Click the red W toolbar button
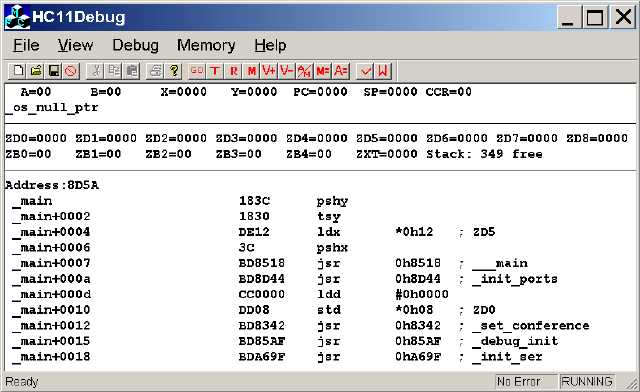640x392 pixels. click(x=383, y=71)
